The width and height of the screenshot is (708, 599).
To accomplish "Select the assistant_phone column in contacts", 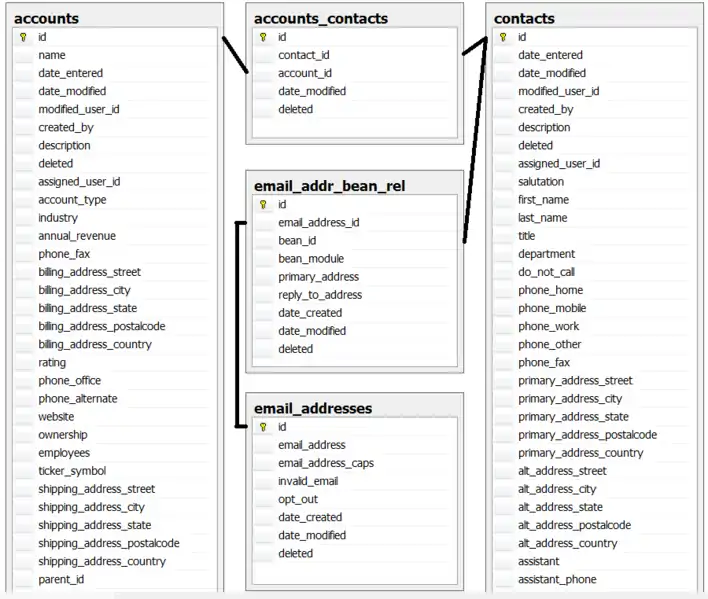I will tap(557, 579).
